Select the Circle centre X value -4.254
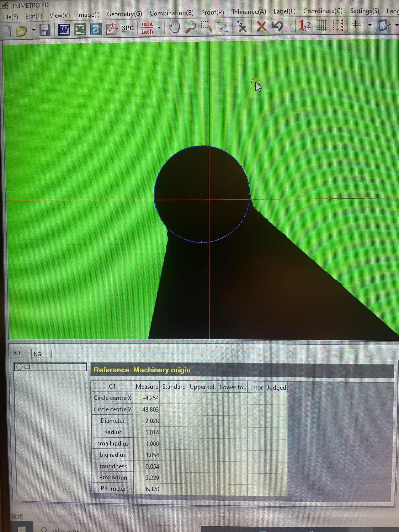Screen dimensions: 399x532 pyautogui.click(x=147, y=398)
